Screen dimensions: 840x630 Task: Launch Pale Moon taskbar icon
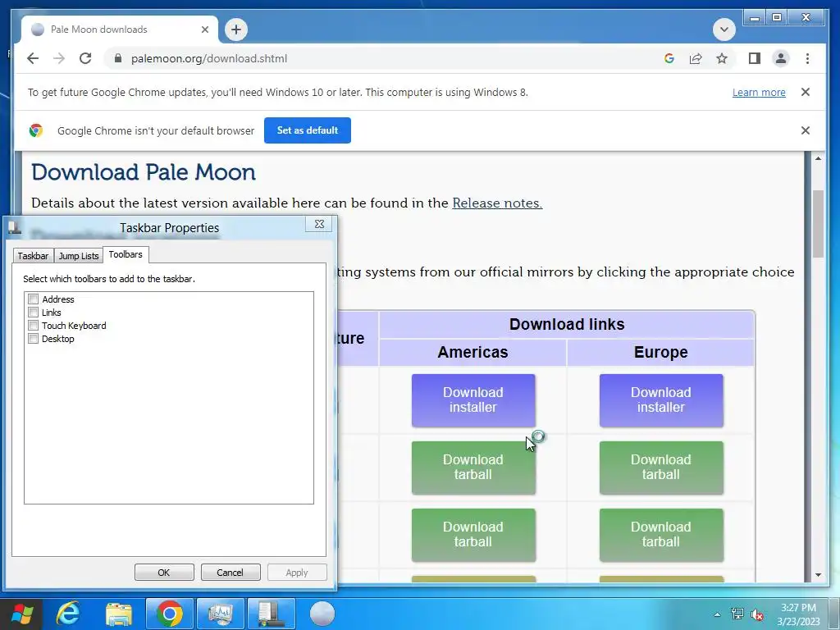[x=322, y=614]
